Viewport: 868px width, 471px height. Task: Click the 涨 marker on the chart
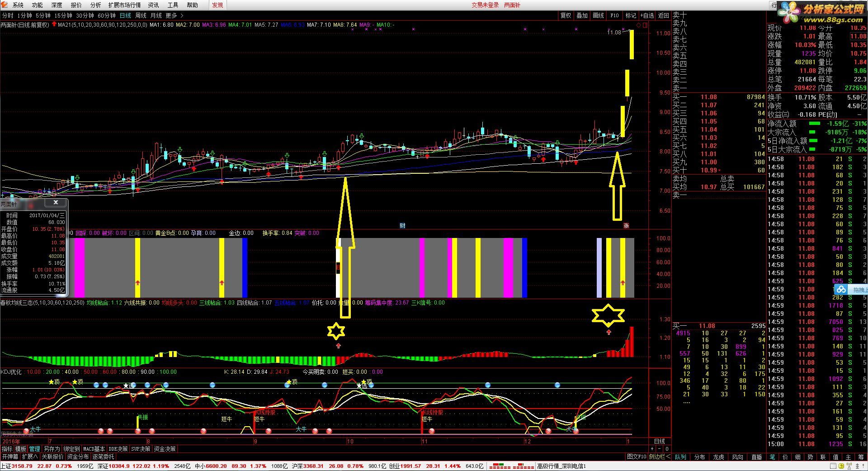(x=626, y=226)
